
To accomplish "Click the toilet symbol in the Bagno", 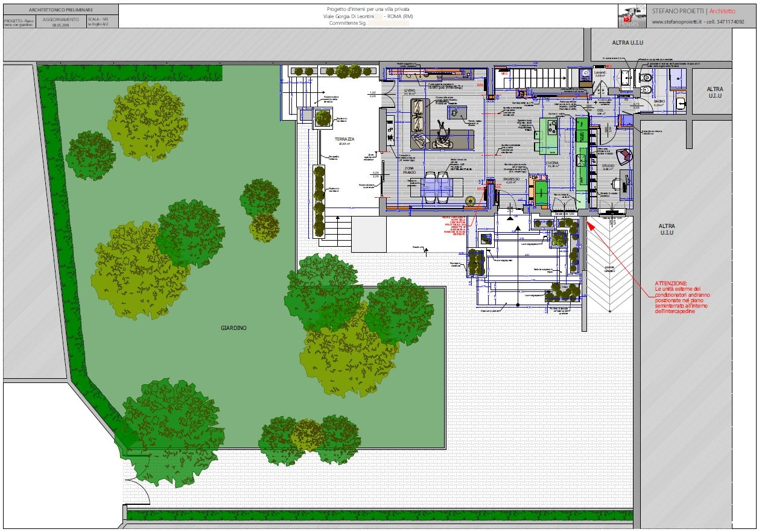I will pyautogui.click(x=647, y=77).
